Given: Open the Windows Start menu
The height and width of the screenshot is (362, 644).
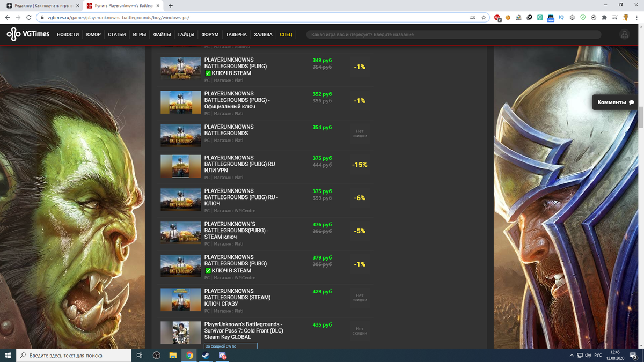Looking at the screenshot, I should (8, 355).
